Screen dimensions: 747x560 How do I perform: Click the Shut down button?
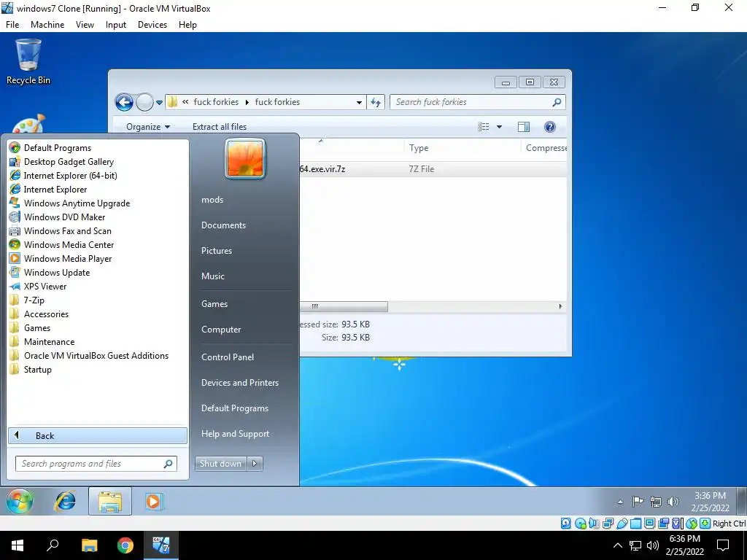click(x=220, y=464)
